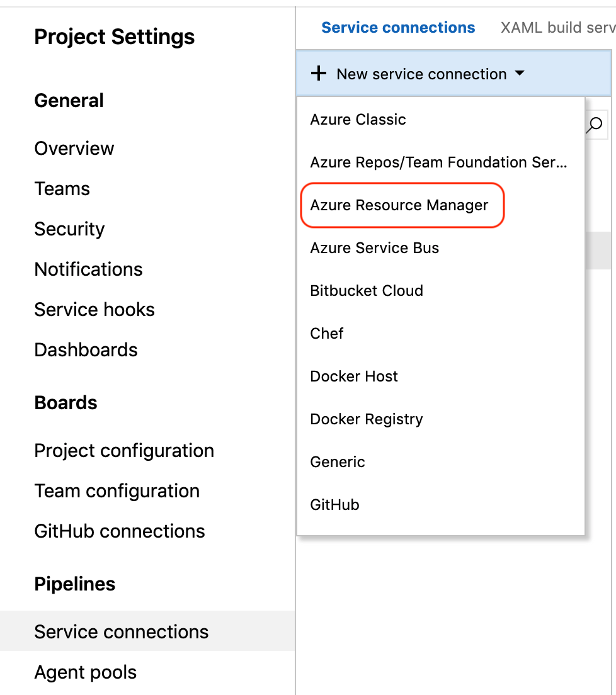616x695 pixels.
Task: Open GitHub connections under Boards
Action: point(120,531)
